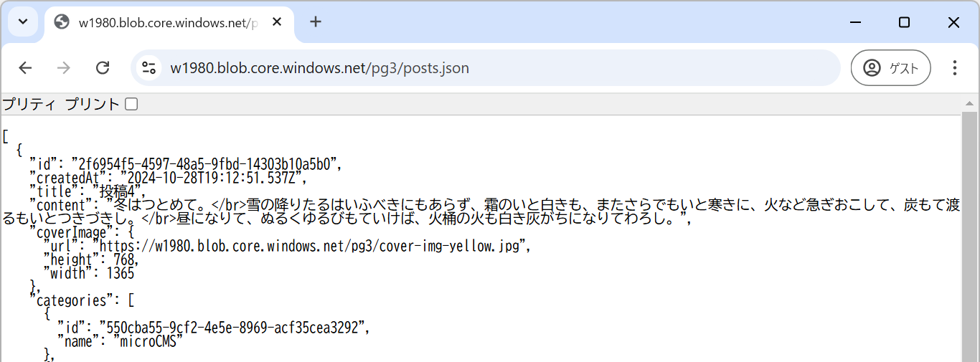Click the vertical scrollbar thumb
The image size is (980, 362).
pyautogui.click(x=969, y=237)
